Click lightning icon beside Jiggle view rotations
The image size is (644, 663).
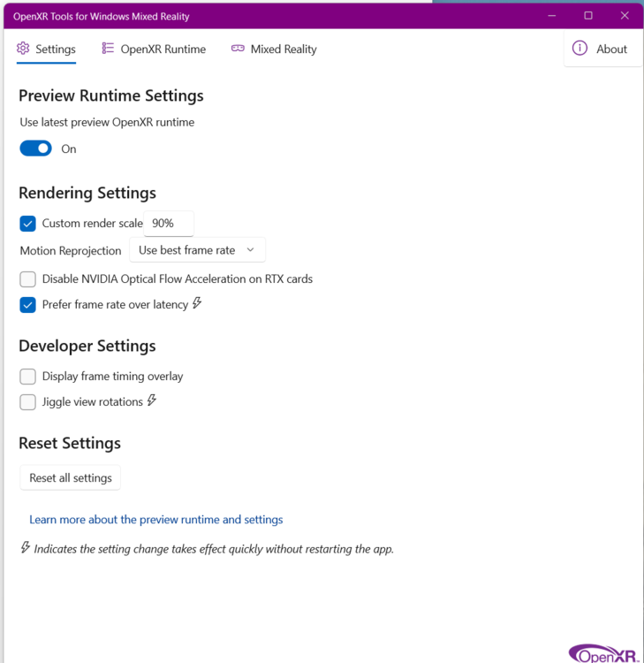[152, 400]
